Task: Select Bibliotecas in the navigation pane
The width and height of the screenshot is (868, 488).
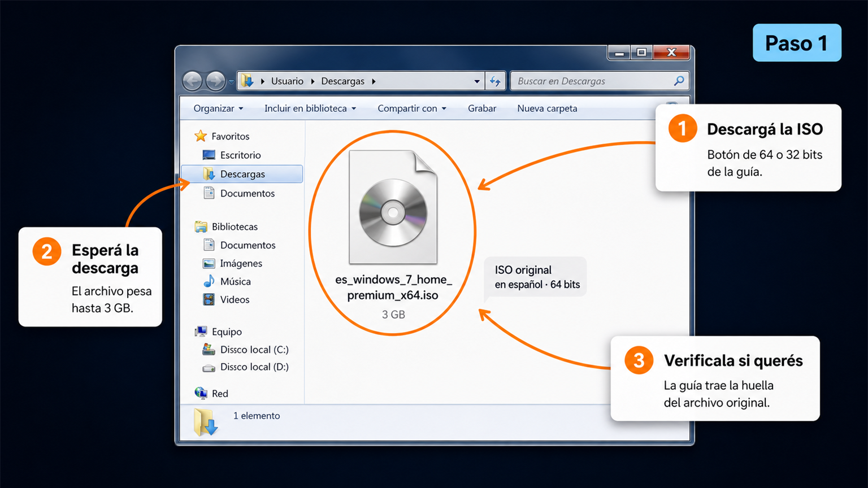Action: [235, 226]
